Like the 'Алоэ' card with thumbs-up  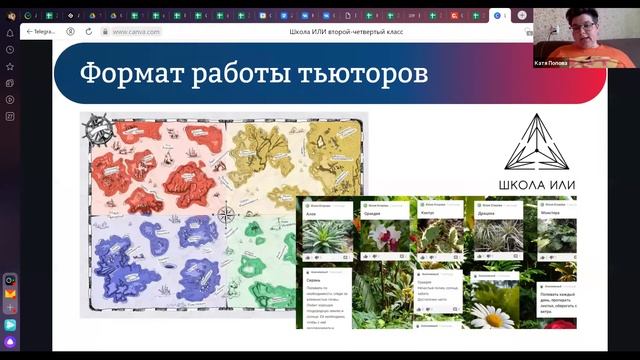[x=308, y=257]
